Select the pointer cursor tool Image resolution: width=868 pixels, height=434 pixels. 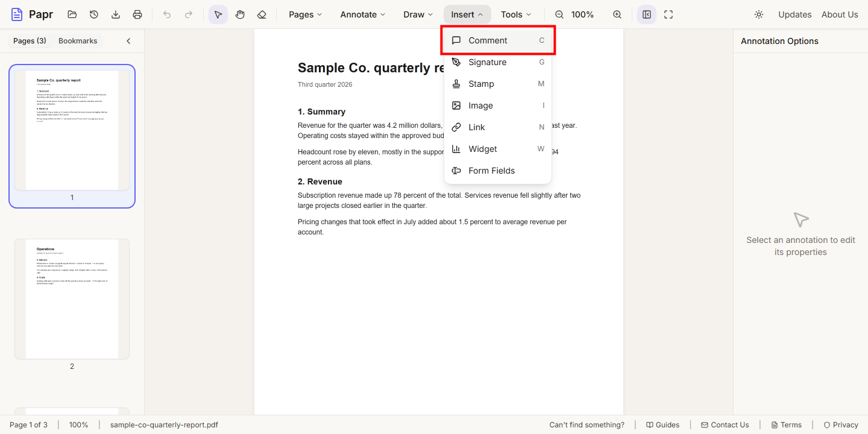218,14
